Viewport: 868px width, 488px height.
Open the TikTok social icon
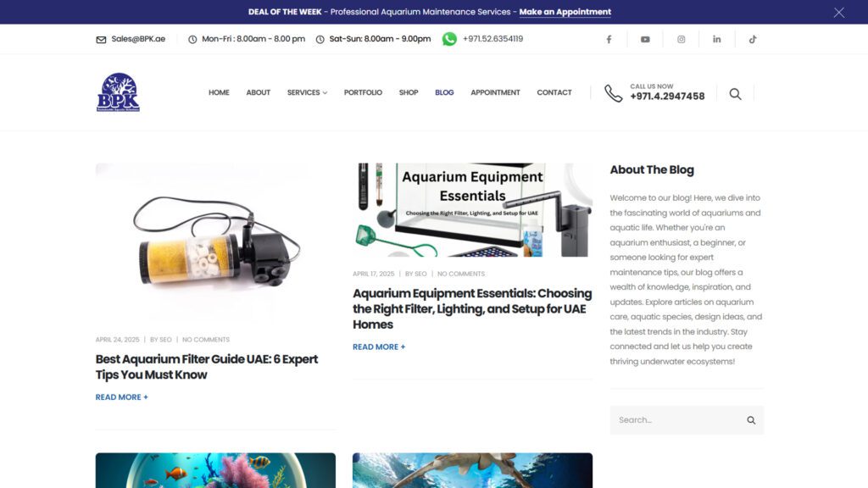[x=752, y=39]
